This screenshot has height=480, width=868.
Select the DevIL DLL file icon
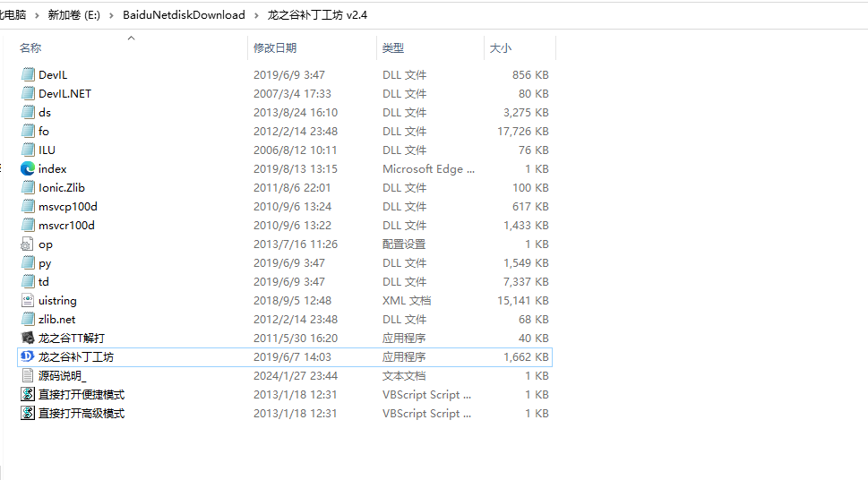[x=28, y=74]
